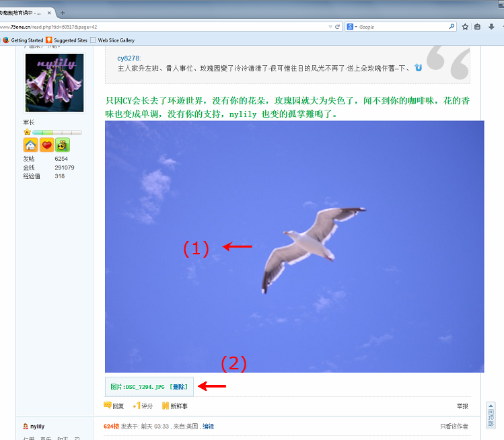Click the house badge icon in profile
504x440 pixels.
click(x=30, y=145)
